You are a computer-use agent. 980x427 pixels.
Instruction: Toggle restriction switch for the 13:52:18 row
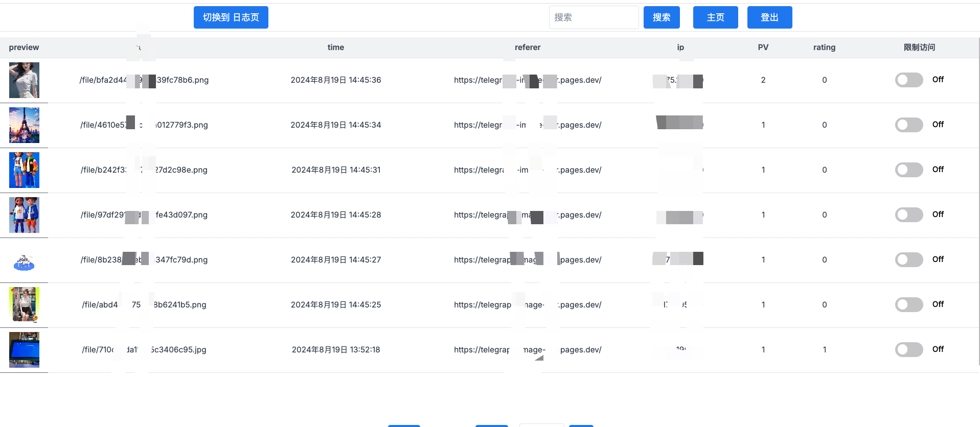[908, 349]
